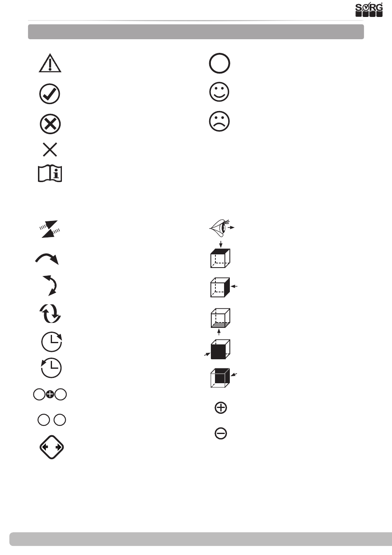Click the plain X cross icon
Image resolution: width=392 pixels, height=555 pixels.
point(50,149)
